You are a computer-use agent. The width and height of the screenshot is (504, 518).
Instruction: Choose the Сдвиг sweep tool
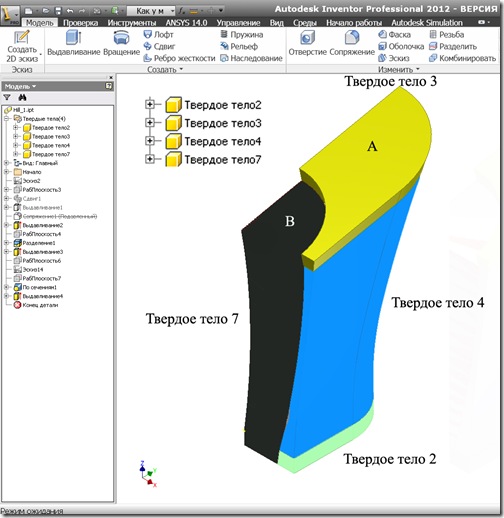pyautogui.click(x=159, y=46)
